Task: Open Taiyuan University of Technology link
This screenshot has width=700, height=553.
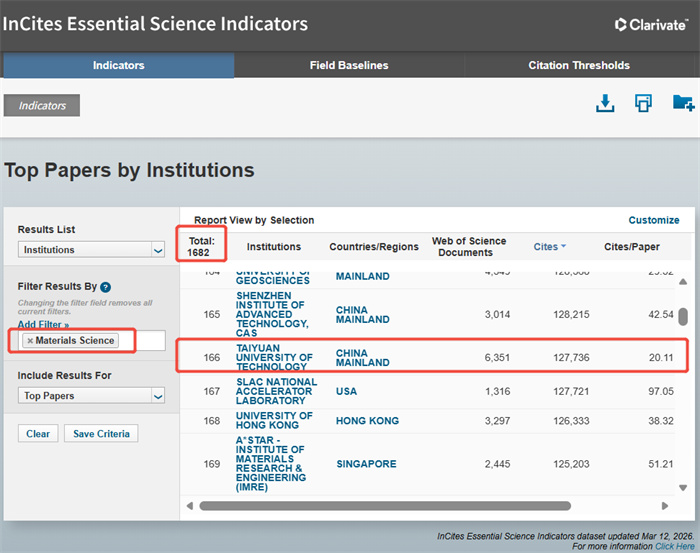Action: coord(274,357)
